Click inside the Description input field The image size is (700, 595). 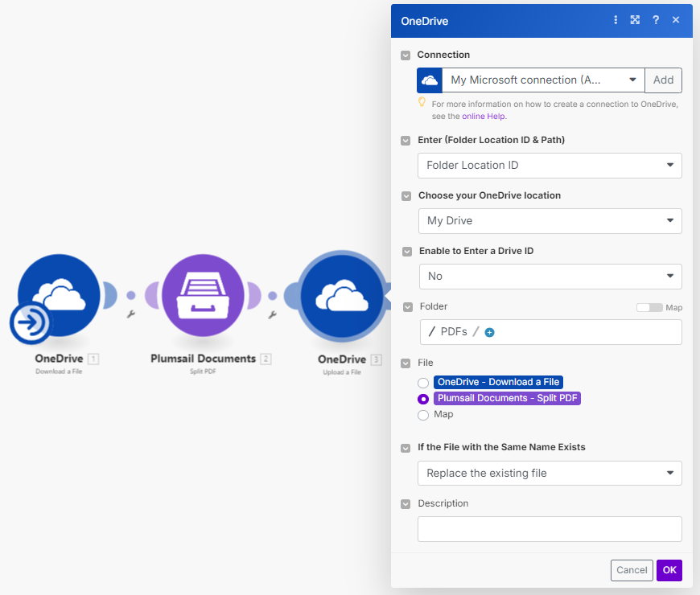pyautogui.click(x=550, y=529)
